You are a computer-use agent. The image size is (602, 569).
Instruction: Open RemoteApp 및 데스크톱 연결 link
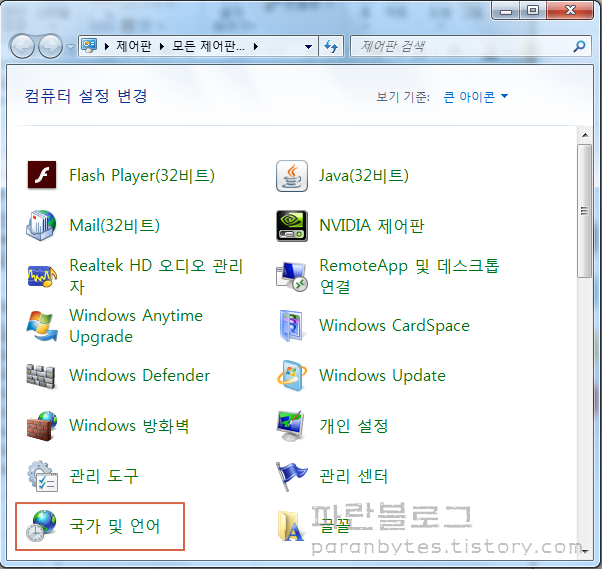409,276
